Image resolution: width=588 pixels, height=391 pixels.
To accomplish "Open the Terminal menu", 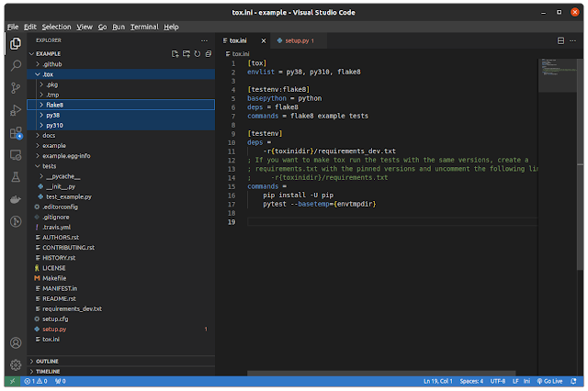I will [x=144, y=27].
